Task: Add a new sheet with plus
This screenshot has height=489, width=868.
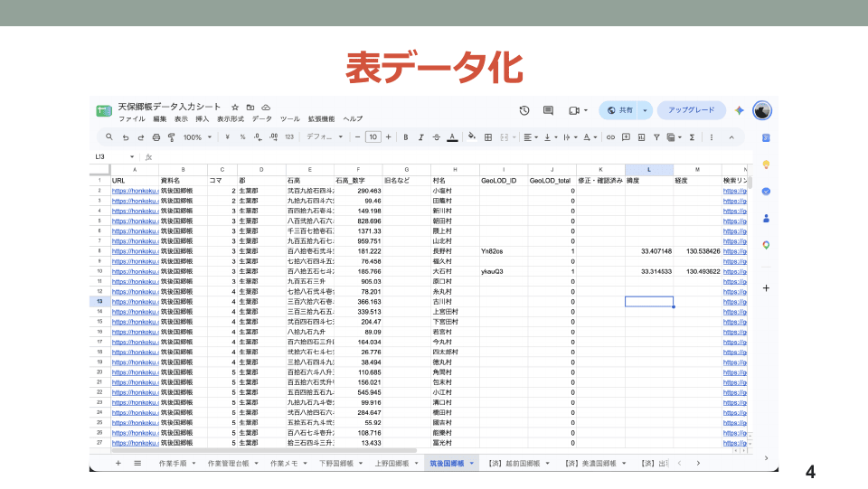Action: pyautogui.click(x=118, y=464)
